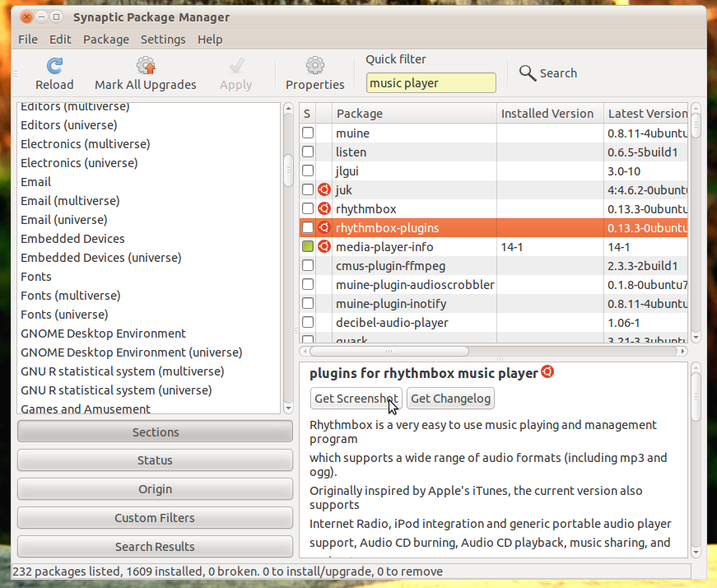Click the package list horizontal scroll-right arrow
This screenshot has width=717, height=588.
pos(682,352)
